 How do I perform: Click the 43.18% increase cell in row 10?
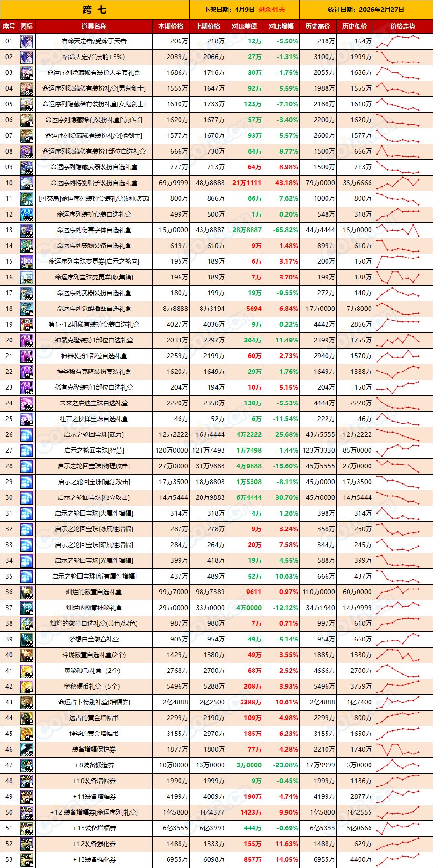[286, 183]
